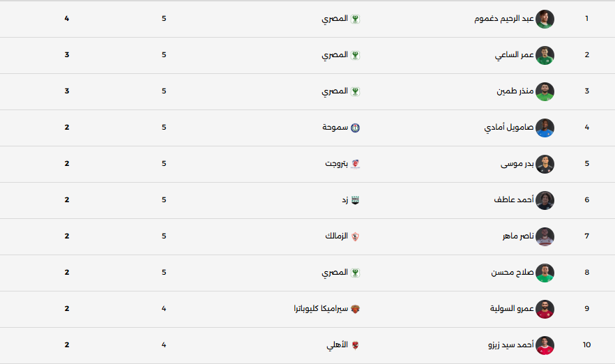Click the Petrojet club crest icon

(x=355, y=164)
